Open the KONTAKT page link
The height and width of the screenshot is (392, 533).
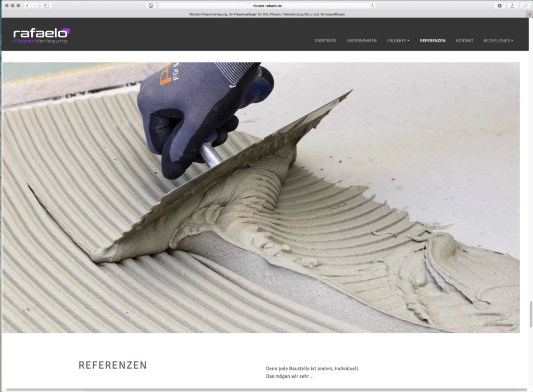(x=464, y=41)
